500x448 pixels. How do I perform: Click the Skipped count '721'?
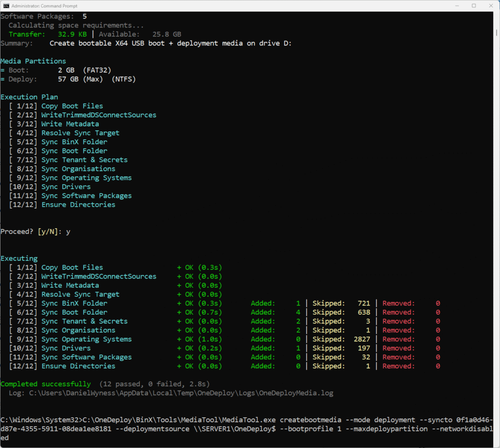click(x=364, y=303)
